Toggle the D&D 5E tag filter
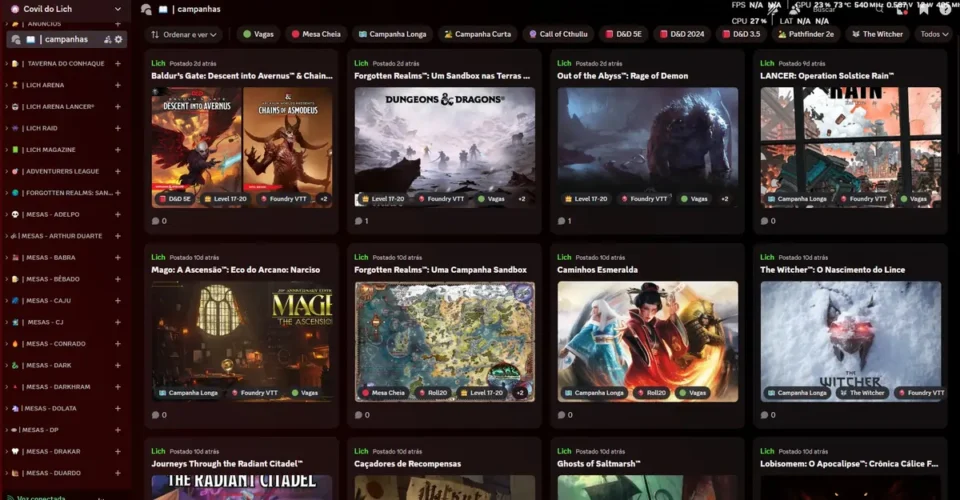This screenshot has height=500, width=960. point(623,34)
